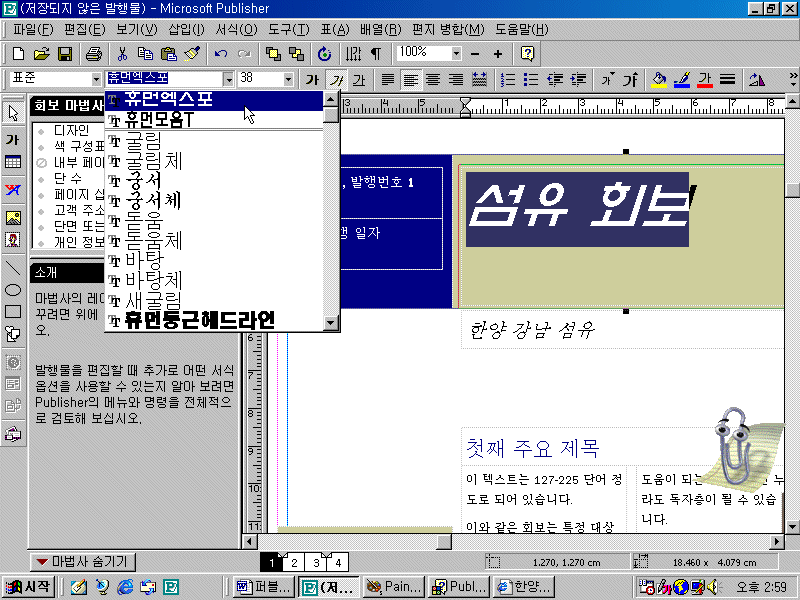Choose the 굴림 font from the list
This screenshot has width=800, height=600.
214,141
